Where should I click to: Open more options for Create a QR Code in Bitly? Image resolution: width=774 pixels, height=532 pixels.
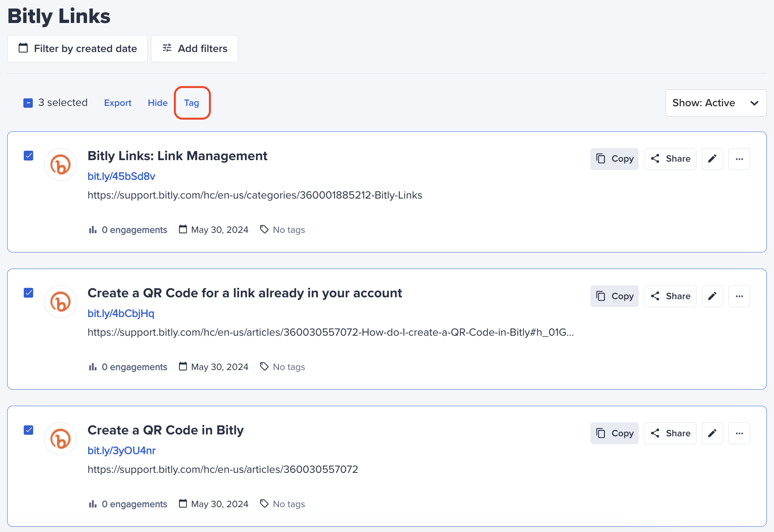[x=739, y=433]
